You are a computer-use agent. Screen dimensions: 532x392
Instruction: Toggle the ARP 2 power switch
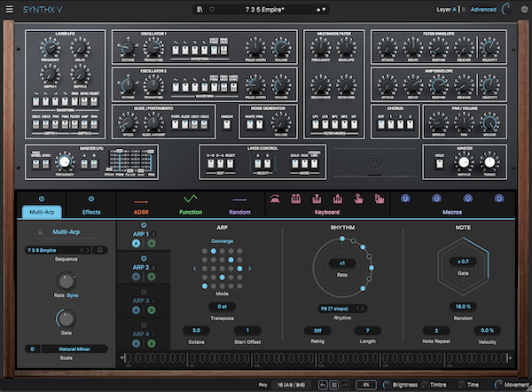tap(144, 259)
